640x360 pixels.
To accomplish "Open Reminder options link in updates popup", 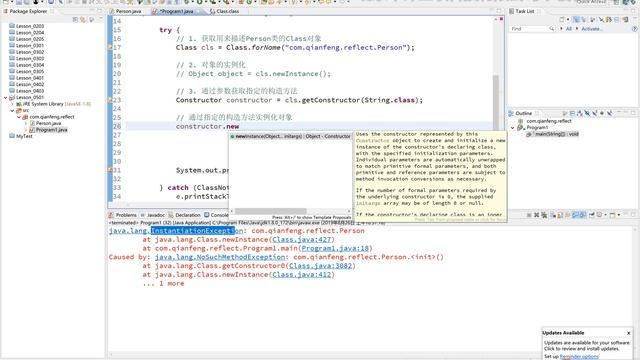I will click(x=579, y=357).
